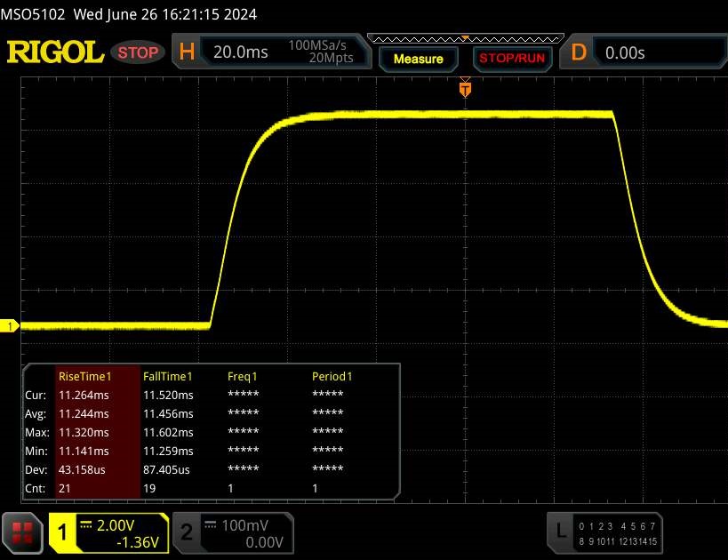728x560 pixels.
Task: Click channel 2 DC coupling icon
Action: [211, 524]
